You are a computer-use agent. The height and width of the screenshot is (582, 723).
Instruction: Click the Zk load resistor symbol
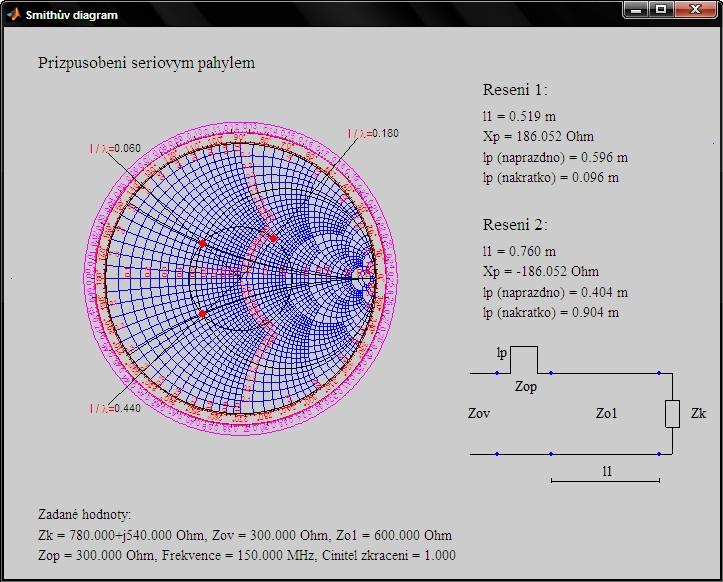[672, 414]
